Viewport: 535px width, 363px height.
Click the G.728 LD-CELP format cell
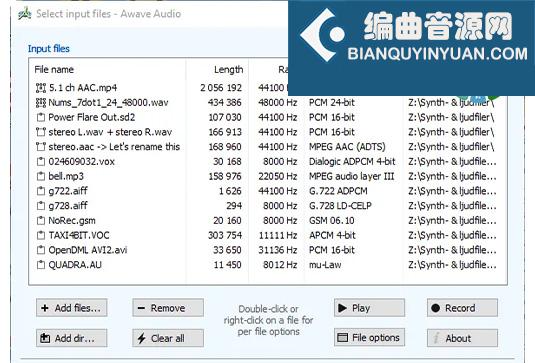340,206
